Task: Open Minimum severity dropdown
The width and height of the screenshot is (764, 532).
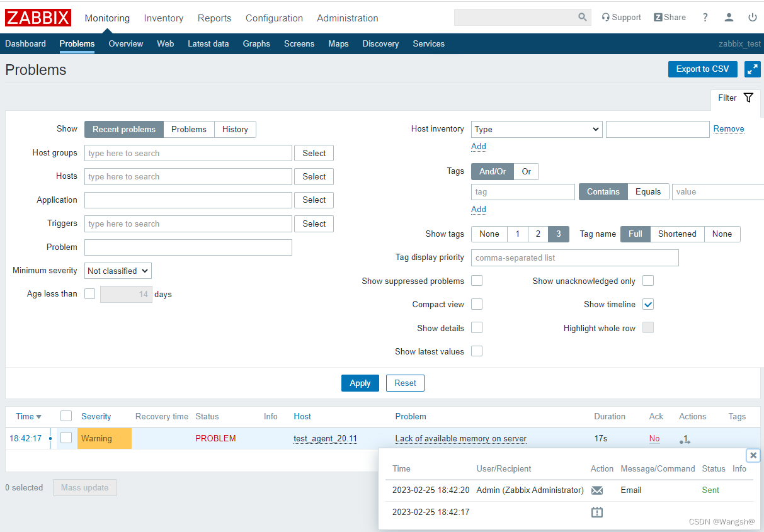Action: click(118, 271)
